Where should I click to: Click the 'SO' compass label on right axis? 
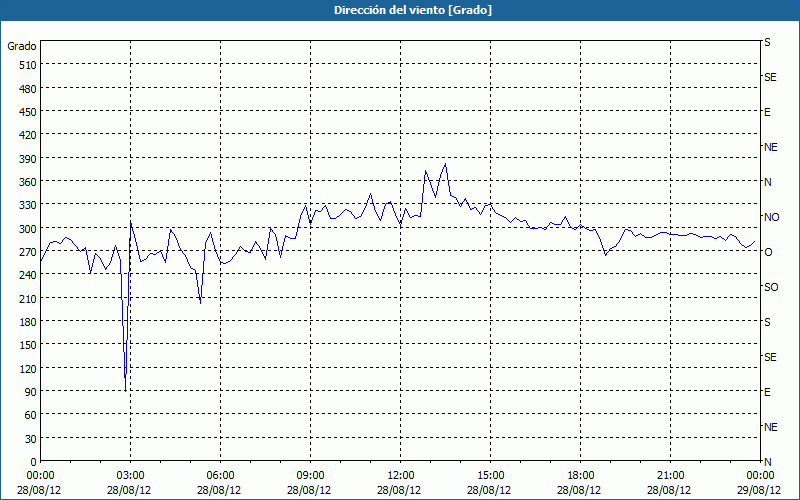pyautogui.click(x=771, y=287)
